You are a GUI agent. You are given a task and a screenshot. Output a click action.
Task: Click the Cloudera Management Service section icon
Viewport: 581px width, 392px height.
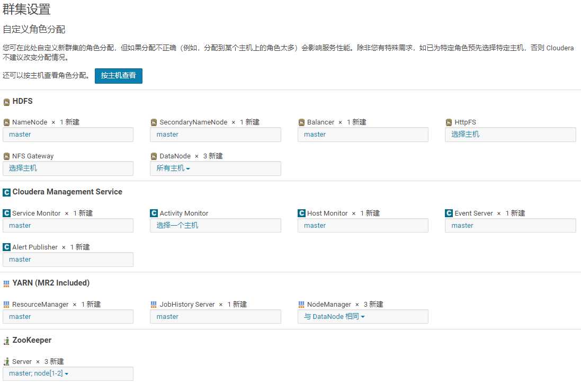tap(6, 192)
